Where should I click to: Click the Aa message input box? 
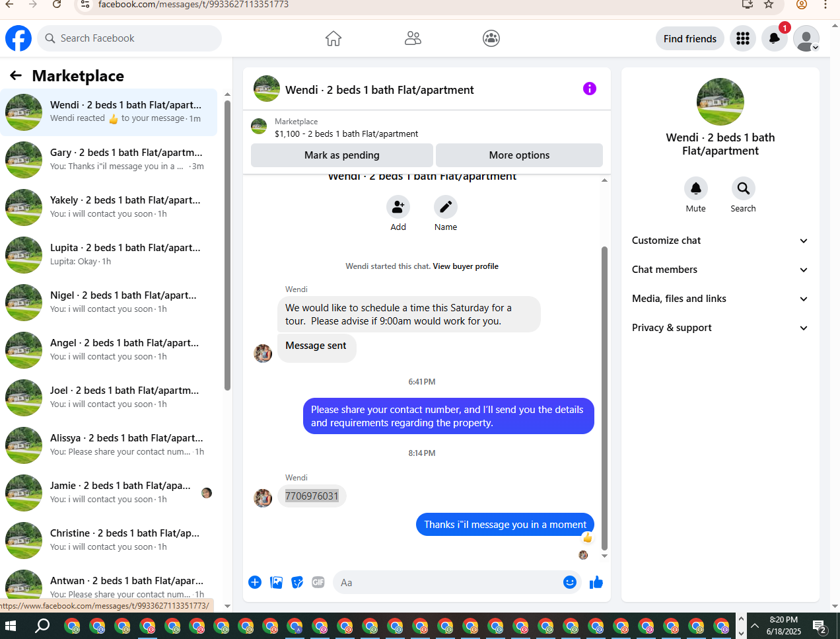449,582
